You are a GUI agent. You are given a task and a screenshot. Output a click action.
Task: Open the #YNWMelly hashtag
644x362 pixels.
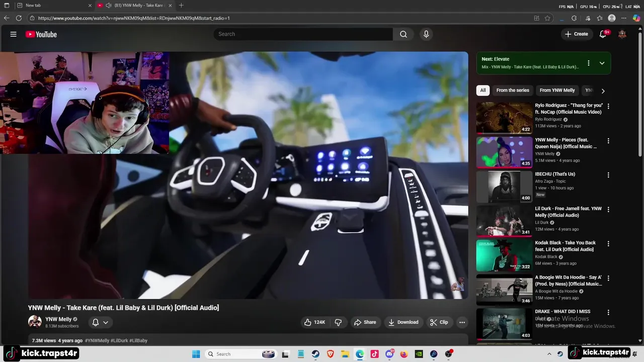click(97, 340)
